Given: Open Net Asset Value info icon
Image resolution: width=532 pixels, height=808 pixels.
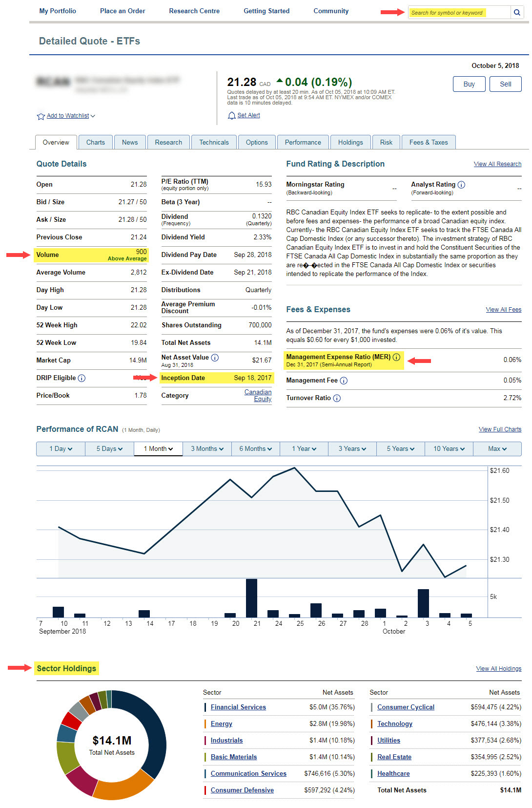Looking at the screenshot, I should point(215,358).
